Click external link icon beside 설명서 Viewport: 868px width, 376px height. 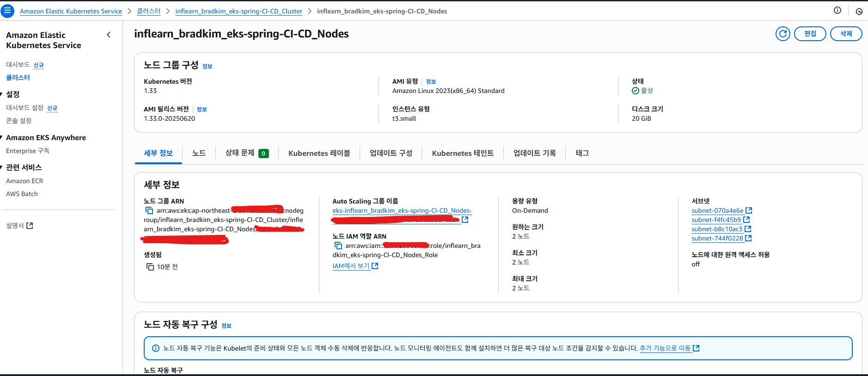coord(30,226)
